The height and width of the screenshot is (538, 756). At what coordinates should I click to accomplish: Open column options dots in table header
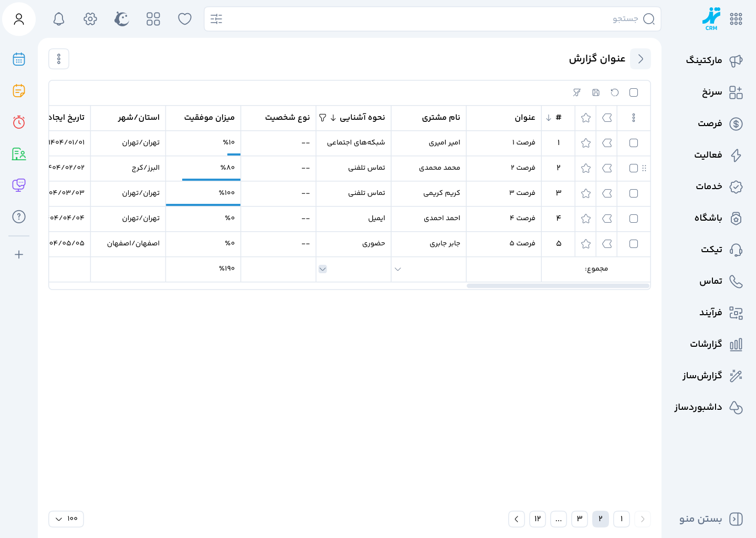point(634,118)
